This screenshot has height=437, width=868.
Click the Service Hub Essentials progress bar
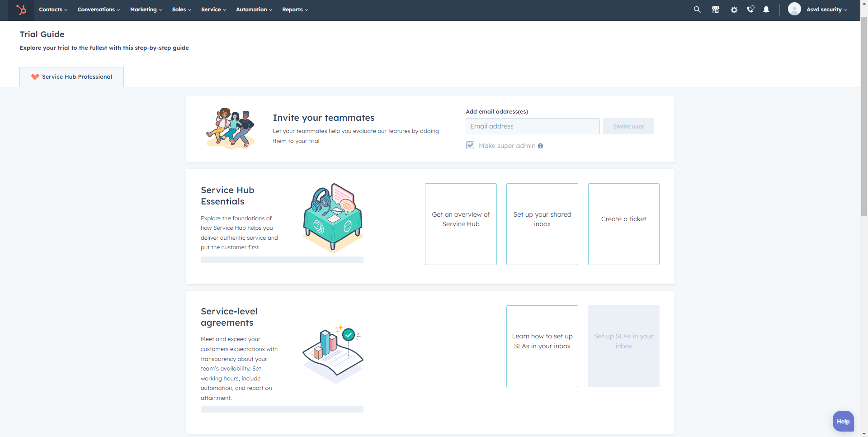coord(282,260)
